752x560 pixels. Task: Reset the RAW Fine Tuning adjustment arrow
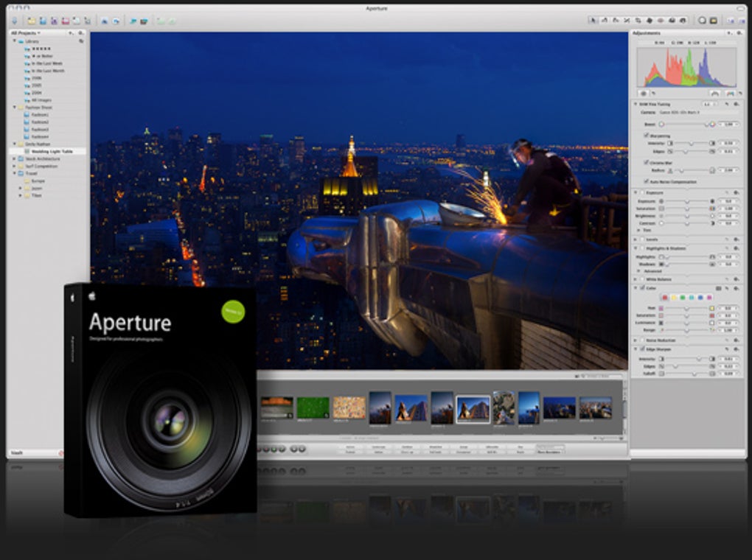tap(727, 104)
